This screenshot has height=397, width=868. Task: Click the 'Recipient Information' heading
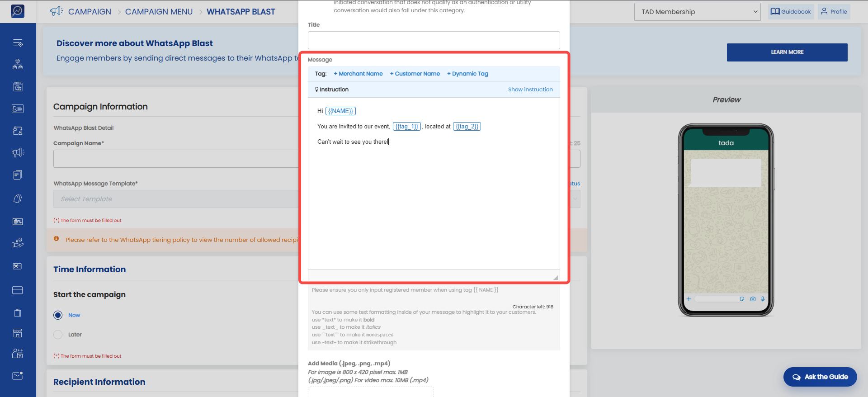pos(99,382)
